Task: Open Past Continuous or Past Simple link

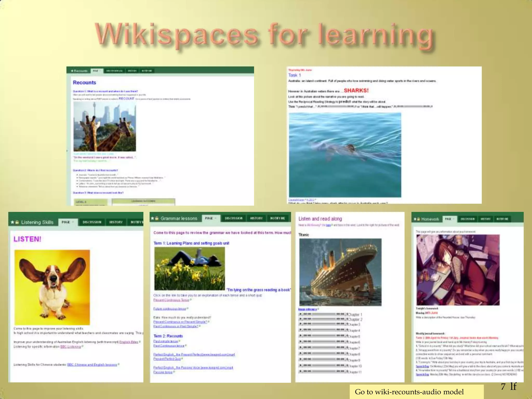Action: (176, 326)
